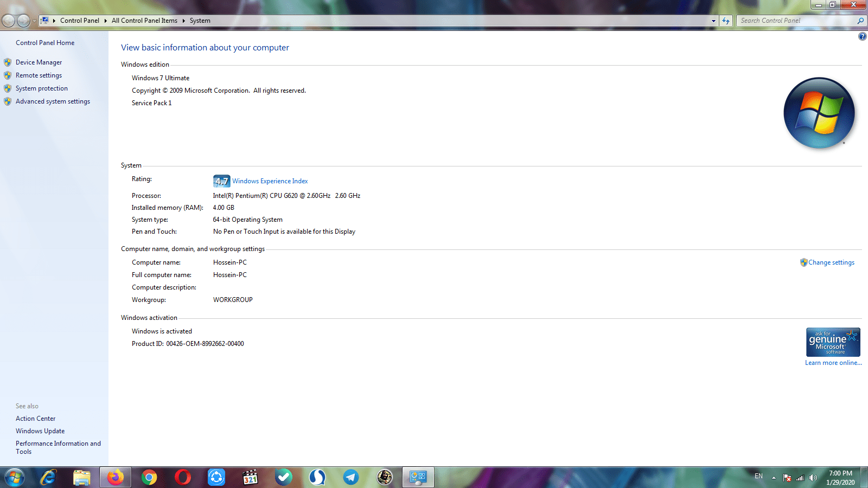Viewport: 868px width, 488px height.
Task: Click the Windows is activated text
Action: (162, 331)
